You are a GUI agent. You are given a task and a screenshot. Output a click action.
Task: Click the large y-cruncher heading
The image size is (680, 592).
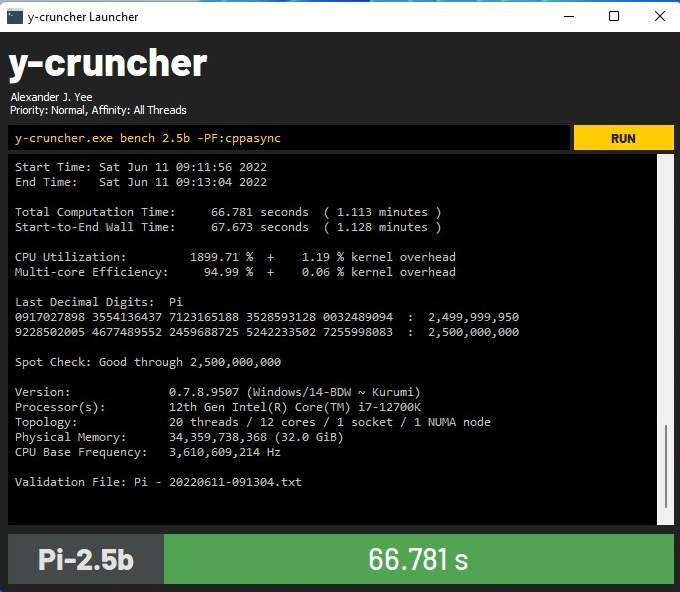108,64
